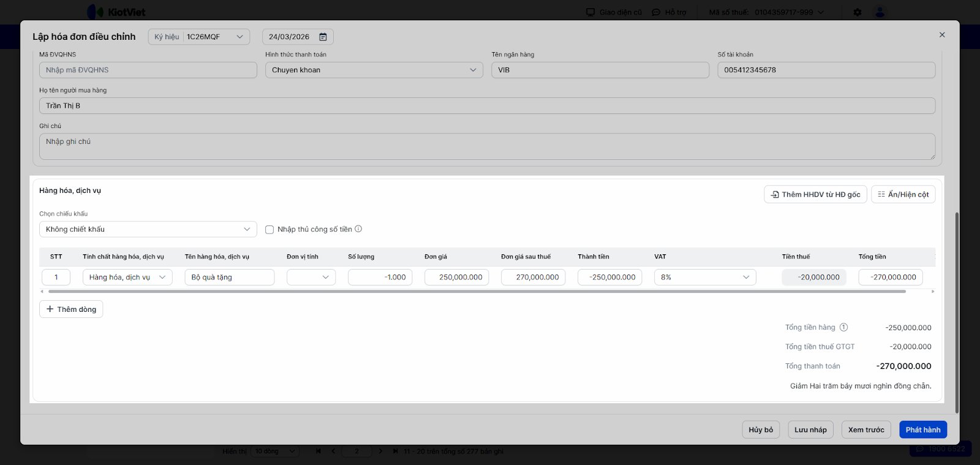Click Xem trước to preview invoice
This screenshot has width=980, height=465.
tap(866, 429)
